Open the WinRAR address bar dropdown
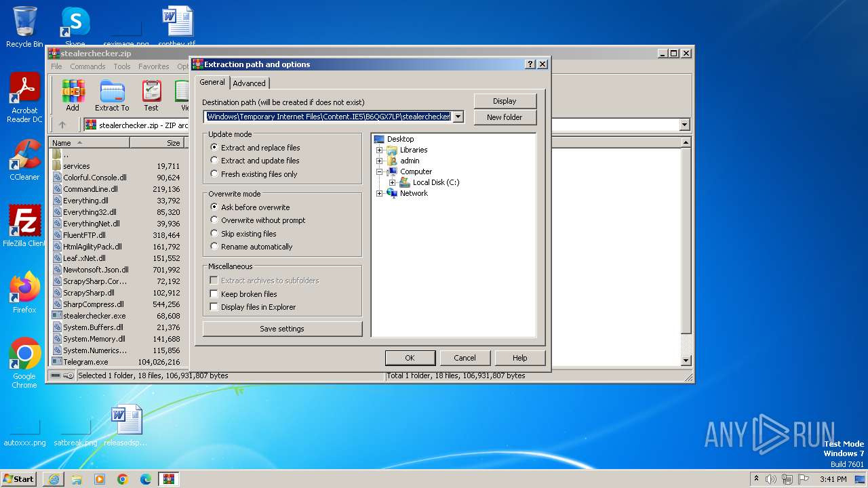The image size is (868, 488). coord(684,125)
